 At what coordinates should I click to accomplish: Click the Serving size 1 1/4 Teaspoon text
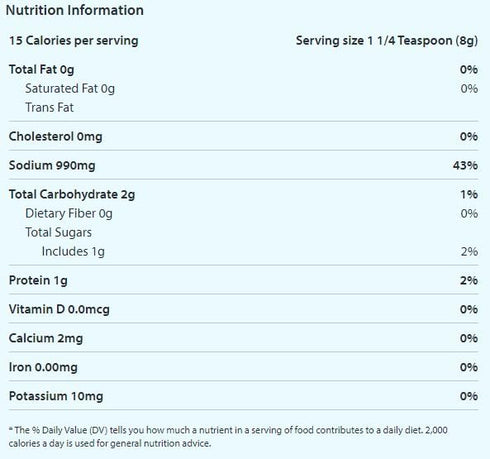pos(387,41)
